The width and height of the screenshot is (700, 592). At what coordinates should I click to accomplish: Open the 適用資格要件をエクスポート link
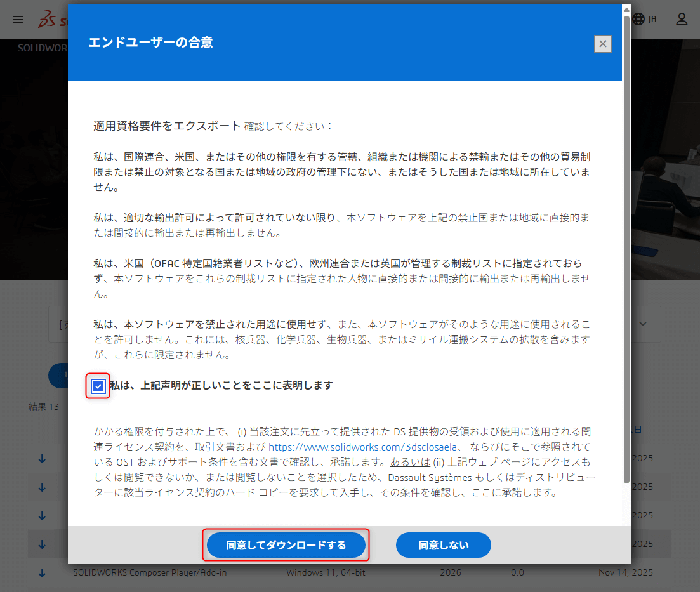tap(167, 126)
